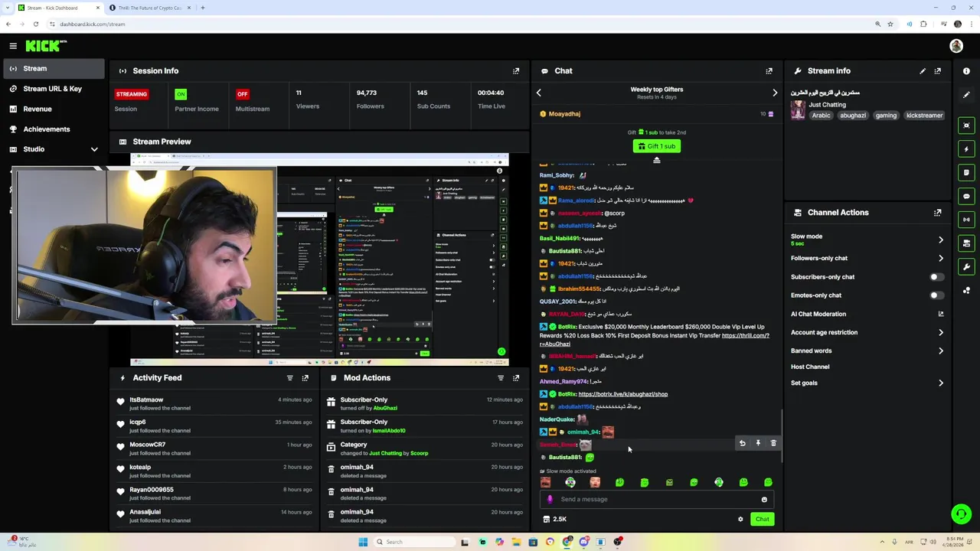This screenshot has height=551, width=980.
Task: Expand Slow mode settings
Action: (x=941, y=240)
